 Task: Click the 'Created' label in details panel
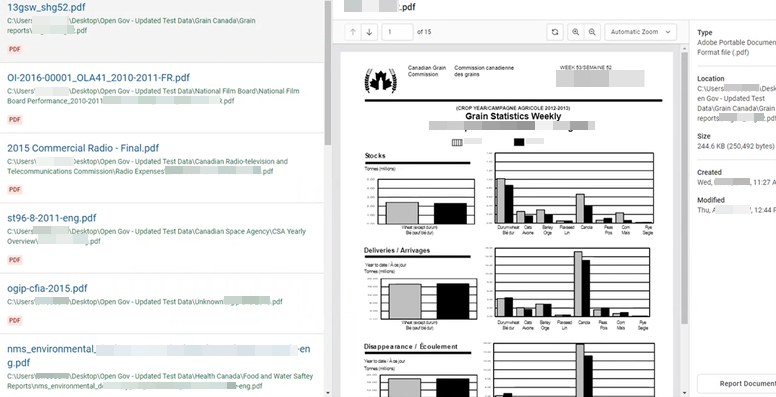pos(709,172)
